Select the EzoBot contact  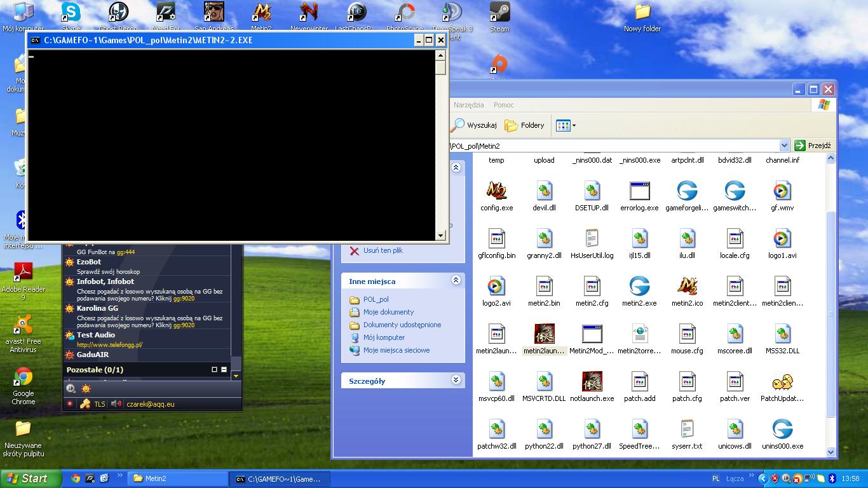point(147,266)
